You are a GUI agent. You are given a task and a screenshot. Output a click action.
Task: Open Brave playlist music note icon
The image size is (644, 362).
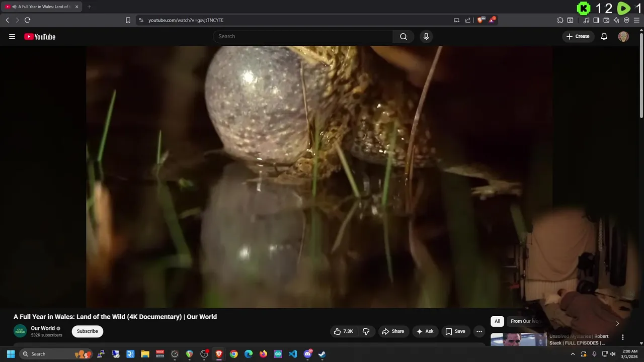coord(586,20)
